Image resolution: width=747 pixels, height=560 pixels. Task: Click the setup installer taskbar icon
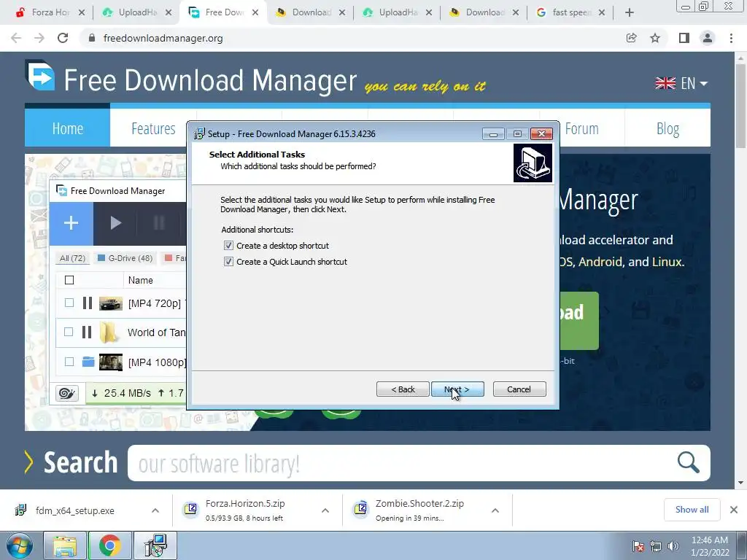point(155,545)
